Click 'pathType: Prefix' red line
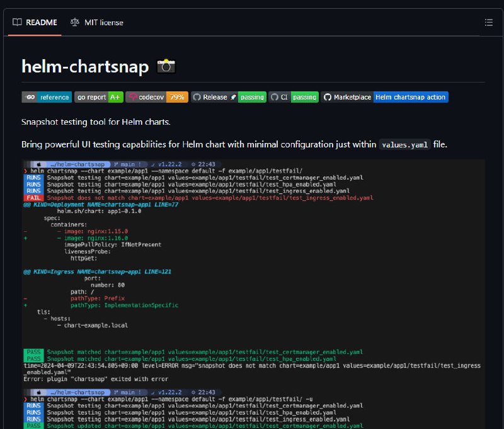The width and height of the screenshot is (504, 429). click(98, 299)
